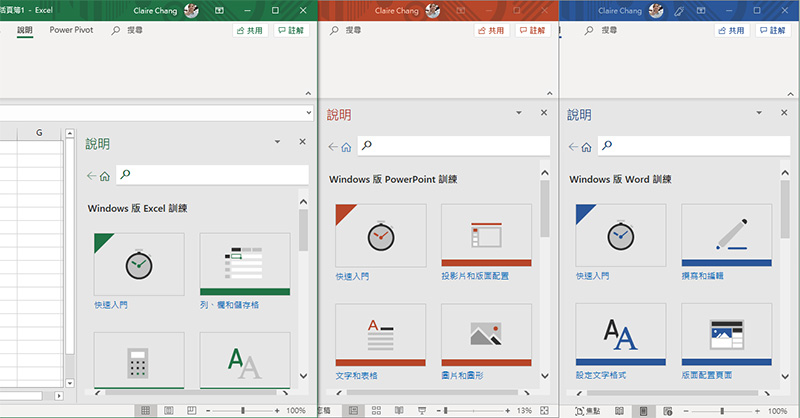Go back in Word help pane
The width and height of the screenshot is (800, 418).
(x=573, y=147)
